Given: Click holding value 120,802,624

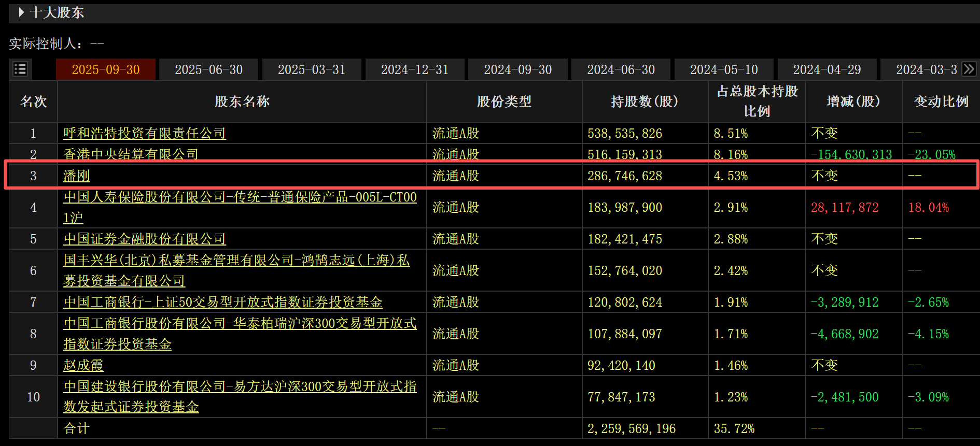Looking at the screenshot, I should click(x=625, y=302).
